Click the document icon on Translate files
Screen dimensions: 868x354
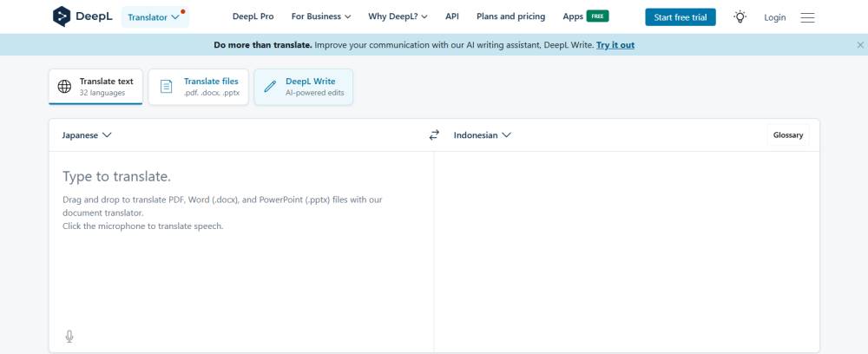(x=166, y=87)
